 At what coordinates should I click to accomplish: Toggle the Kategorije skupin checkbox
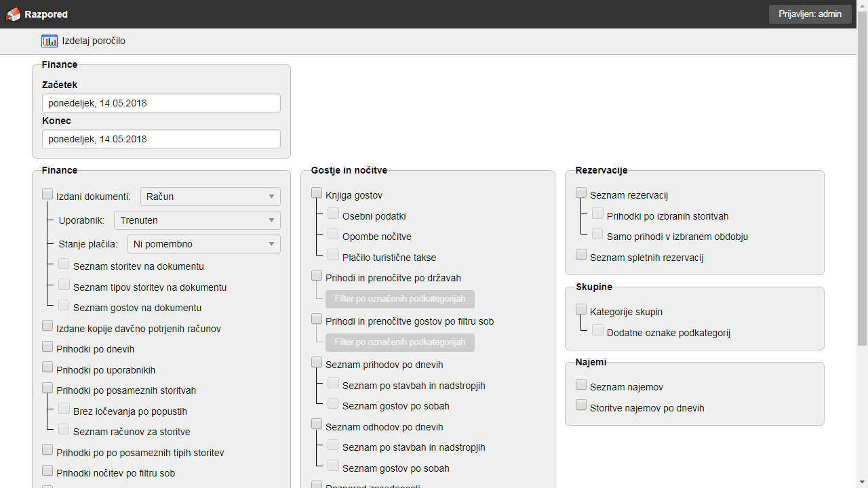[581, 310]
